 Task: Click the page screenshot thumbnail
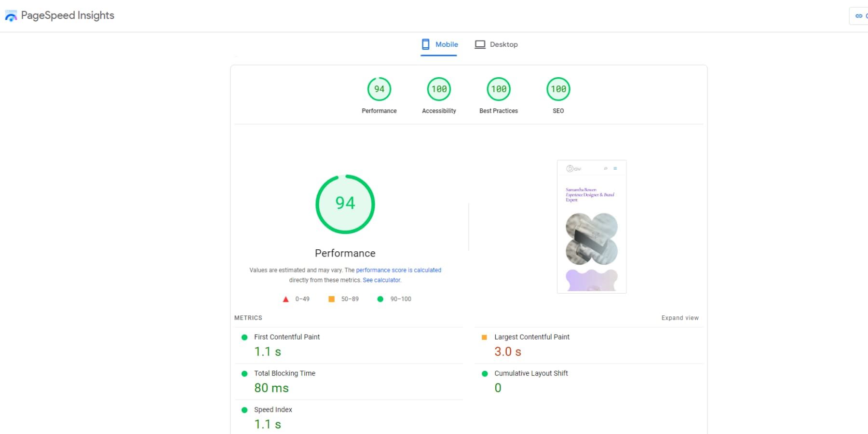click(x=592, y=227)
